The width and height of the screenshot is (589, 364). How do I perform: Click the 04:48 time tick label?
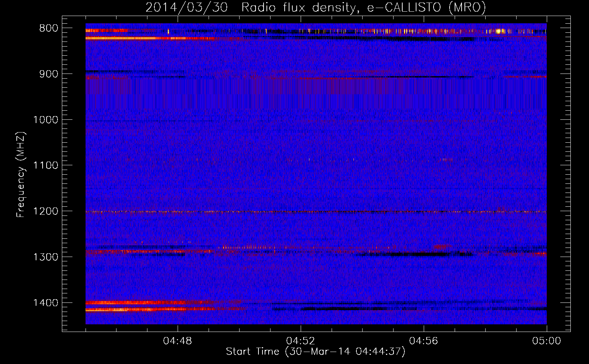pyautogui.click(x=178, y=341)
